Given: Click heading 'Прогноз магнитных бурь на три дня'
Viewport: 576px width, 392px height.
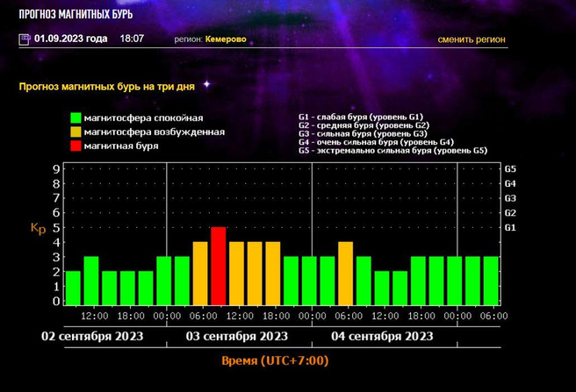Looking at the screenshot, I should point(107,87).
